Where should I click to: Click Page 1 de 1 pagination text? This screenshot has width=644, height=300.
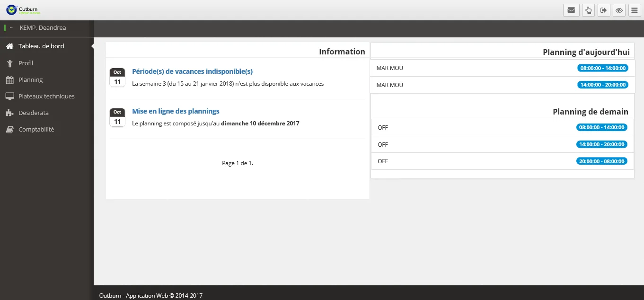238,163
